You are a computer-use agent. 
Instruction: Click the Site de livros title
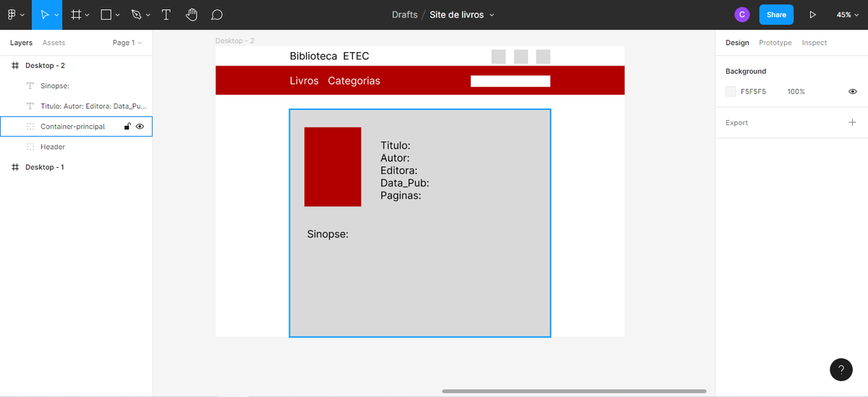(x=456, y=14)
